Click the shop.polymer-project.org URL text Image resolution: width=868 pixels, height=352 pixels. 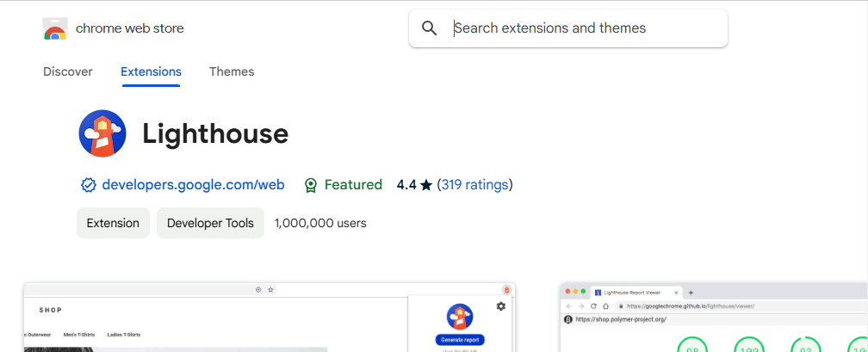[621, 319]
